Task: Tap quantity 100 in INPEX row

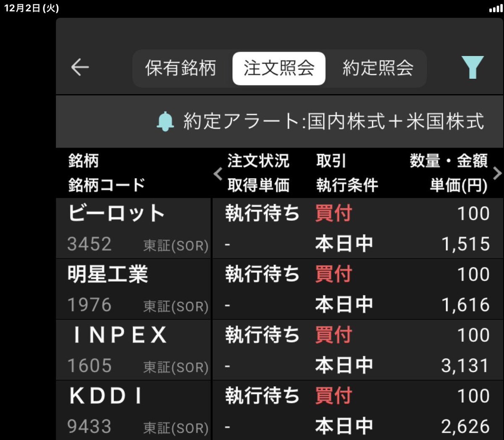Action: coord(473,335)
